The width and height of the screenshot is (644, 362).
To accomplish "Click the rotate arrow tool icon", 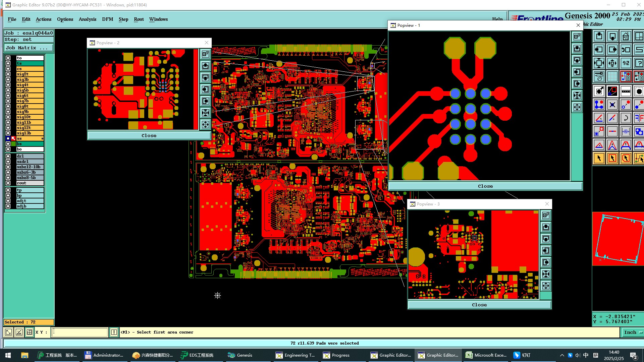I will point(626,118).
